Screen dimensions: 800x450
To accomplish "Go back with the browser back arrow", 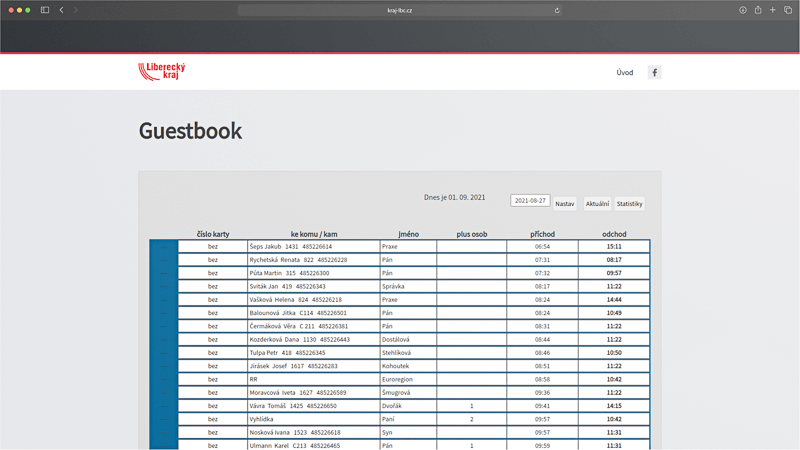I will point(61,10).
